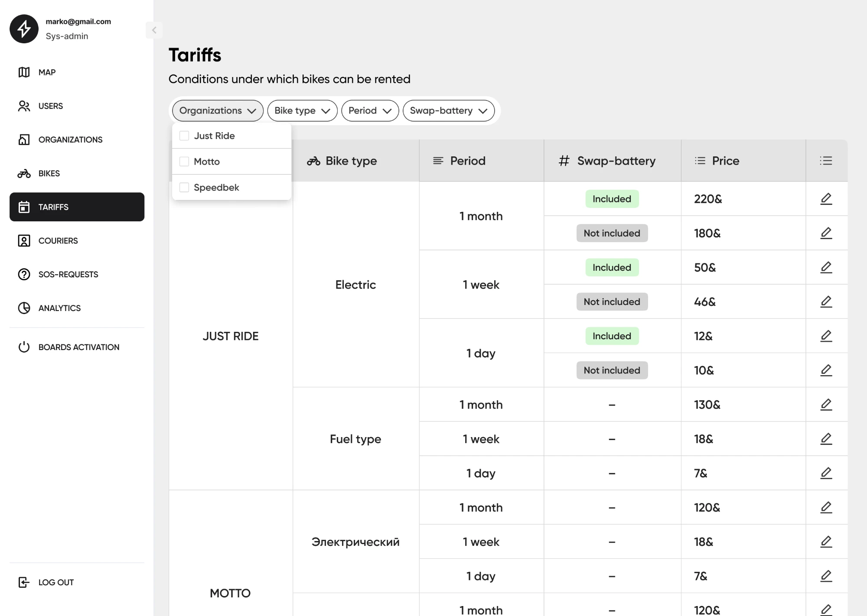This screenshot has width=867, height=616.
Task: Click the Included badge in 50& row
Action: pyautogui.click(x=612, y=267)
